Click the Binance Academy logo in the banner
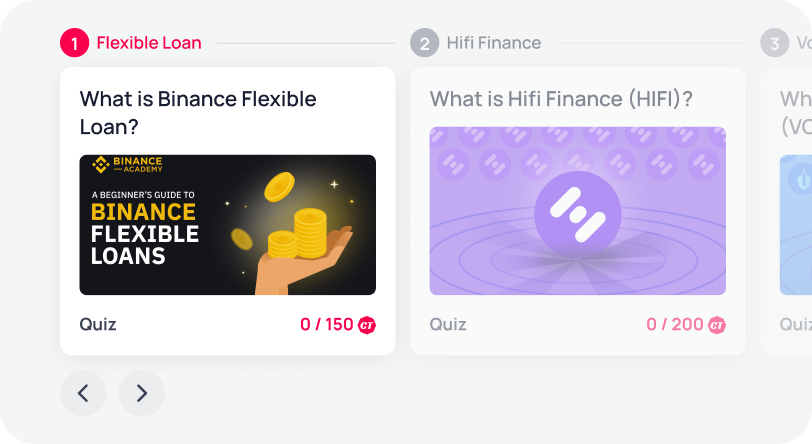812x444 pixels. [x=126, y=164]
